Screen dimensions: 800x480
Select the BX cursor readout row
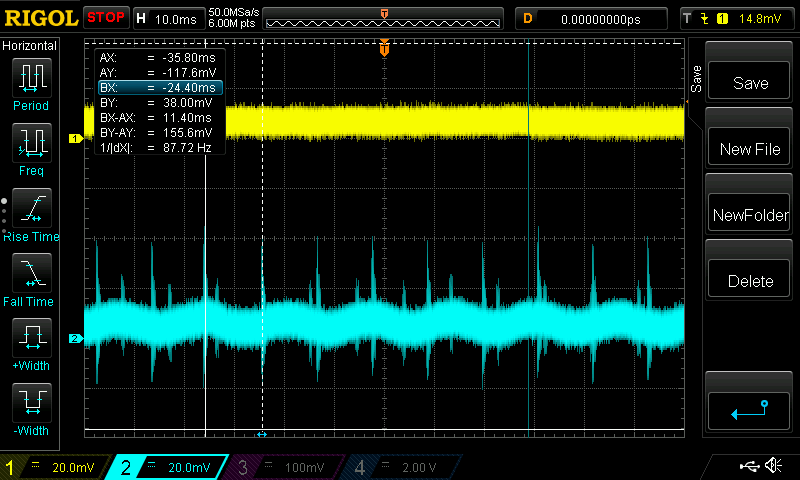click(160, 88)
